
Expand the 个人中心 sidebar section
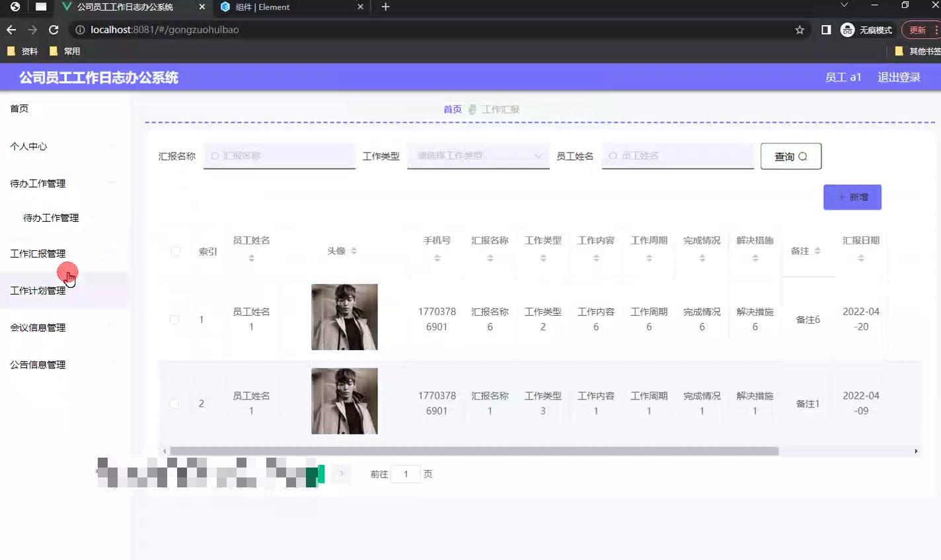point(28,146)
